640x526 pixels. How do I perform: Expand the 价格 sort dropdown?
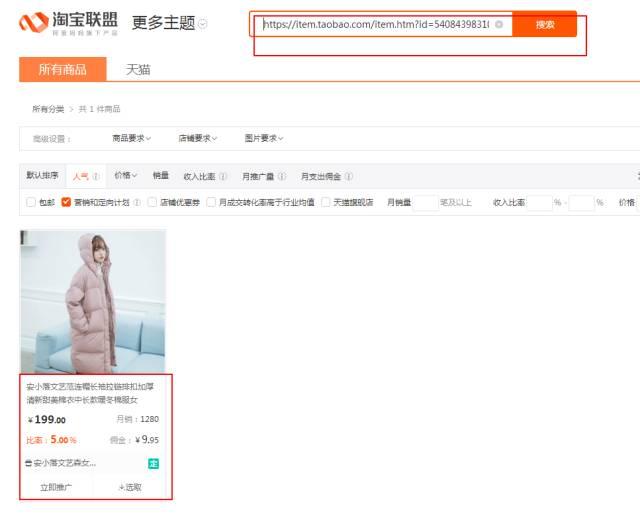click(x=126, y=175)
